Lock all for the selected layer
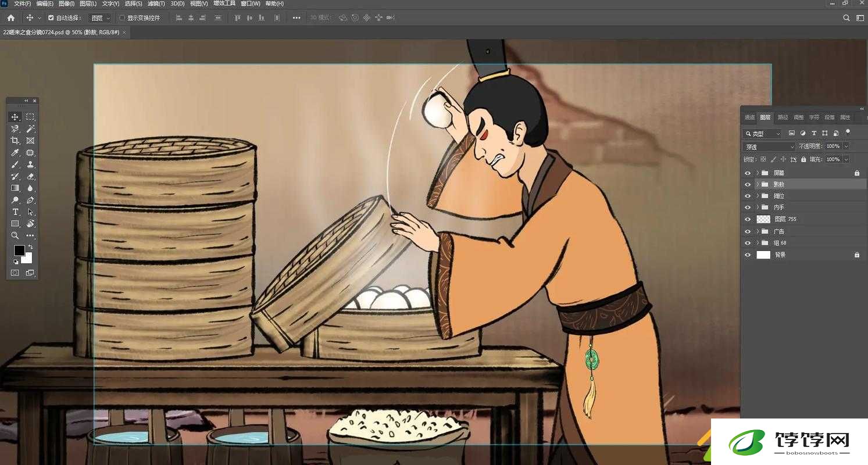 (803, 159)
